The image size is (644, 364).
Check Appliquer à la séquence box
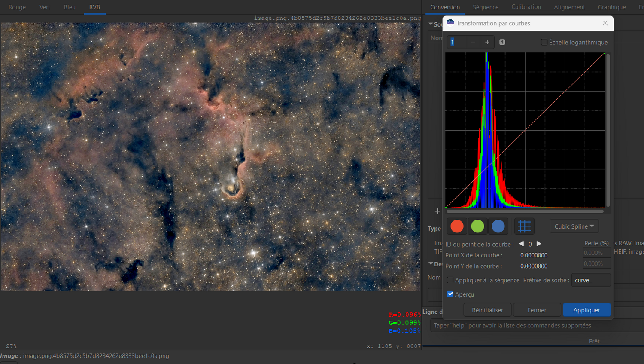[450, 280]
